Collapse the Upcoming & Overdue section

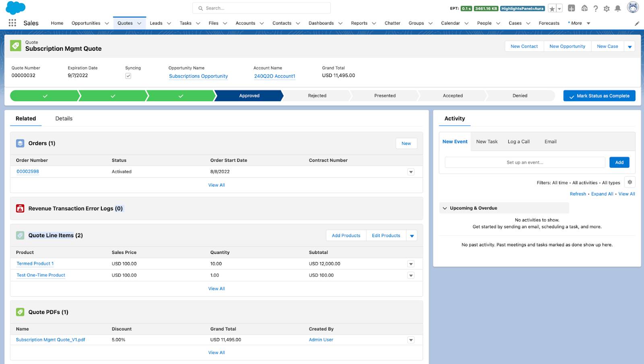(x=445, y=208)
